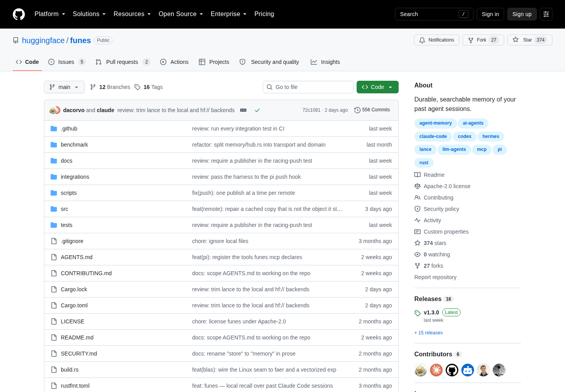The image size is (565, 392).
Task: Focus the top Search field
Action: pyautogui.click(x=434, y=14)
